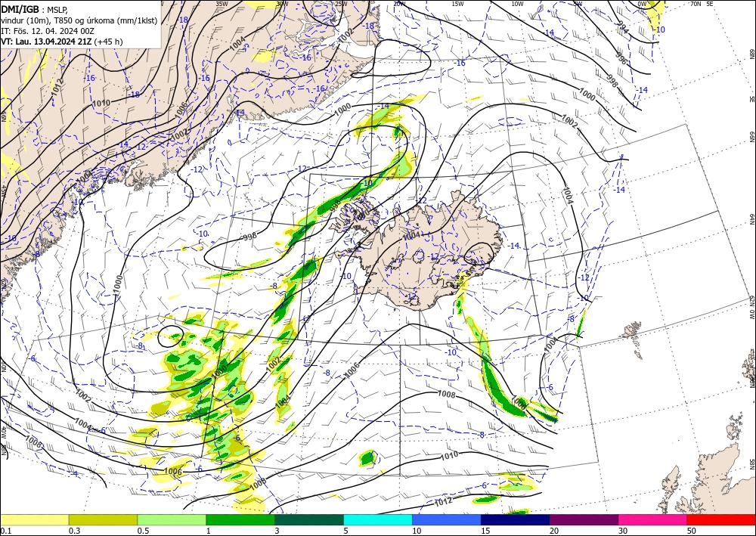Click the "996" isobar label
Screen dimensions: 756x536
tap(622, 58)
